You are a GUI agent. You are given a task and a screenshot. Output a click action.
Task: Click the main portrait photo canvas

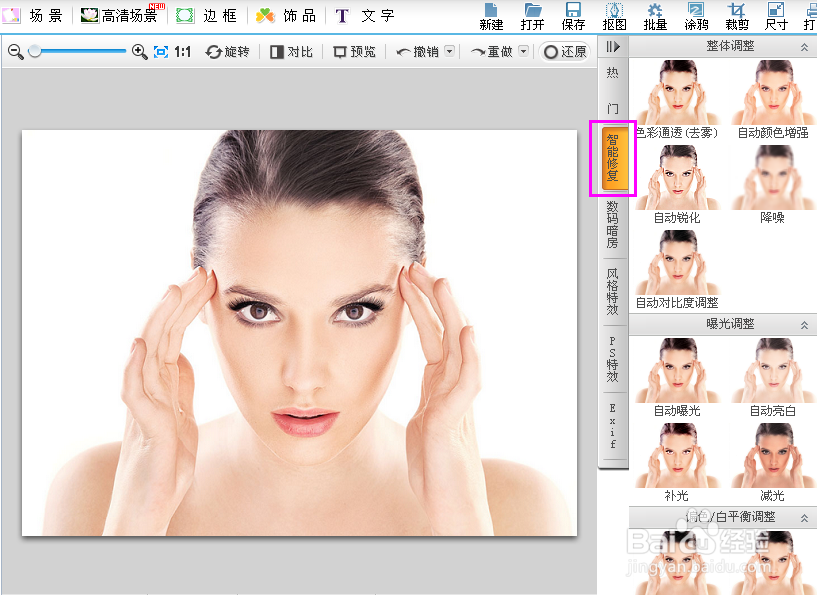tap(299, 332)
